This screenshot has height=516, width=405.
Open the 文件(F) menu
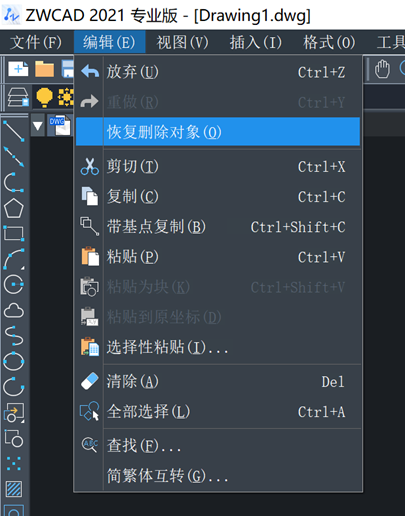(x=36, y=43)
